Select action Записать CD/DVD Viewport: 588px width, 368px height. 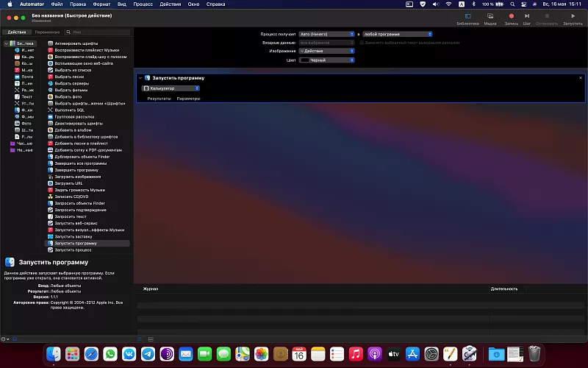pyautogui.click(x=71, y=197)
